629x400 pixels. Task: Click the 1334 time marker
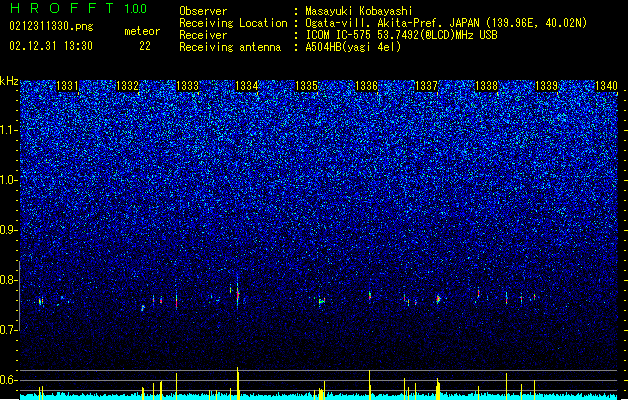(x=247, y=86)
